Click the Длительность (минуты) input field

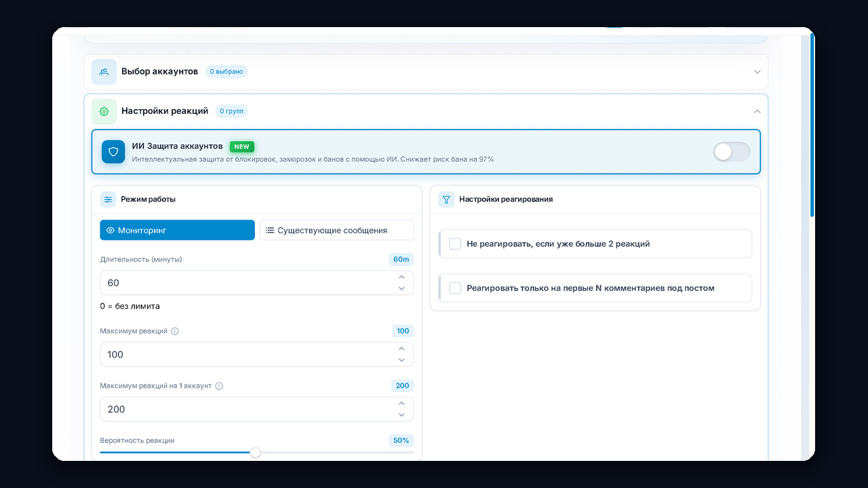click(256, 283)
